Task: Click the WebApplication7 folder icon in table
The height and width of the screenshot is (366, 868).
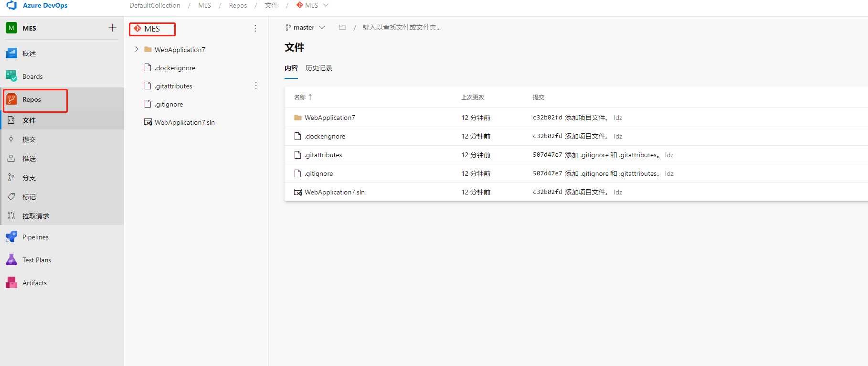Action: tap(298, 118)
